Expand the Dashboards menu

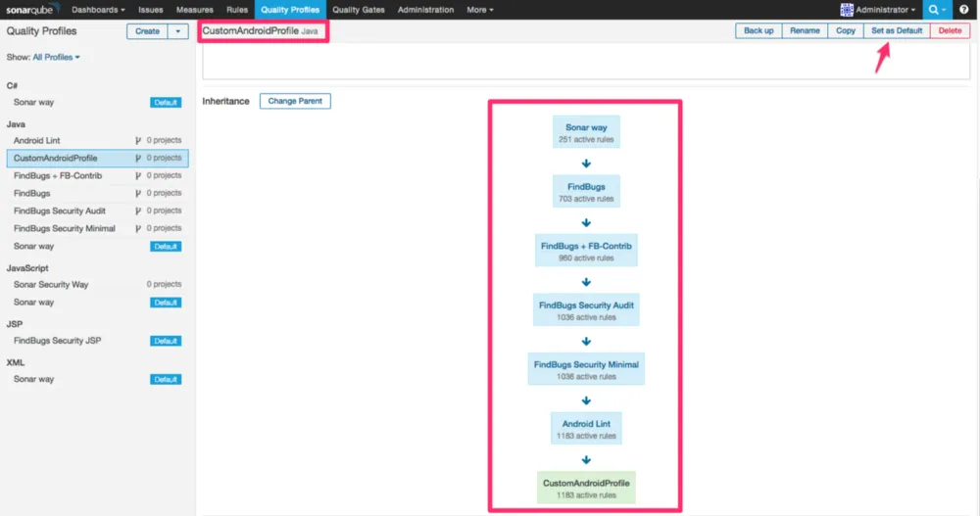click(x=98, y=10)
